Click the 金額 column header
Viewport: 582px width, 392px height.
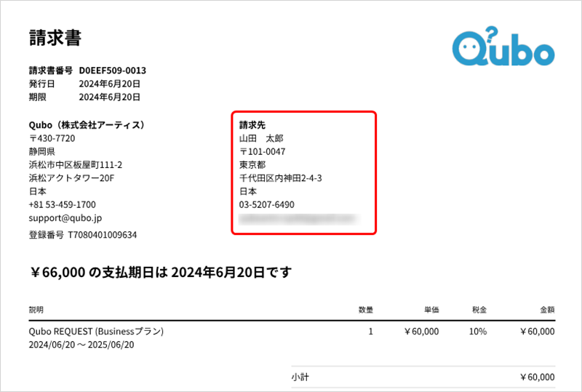(x=547, y=310)
